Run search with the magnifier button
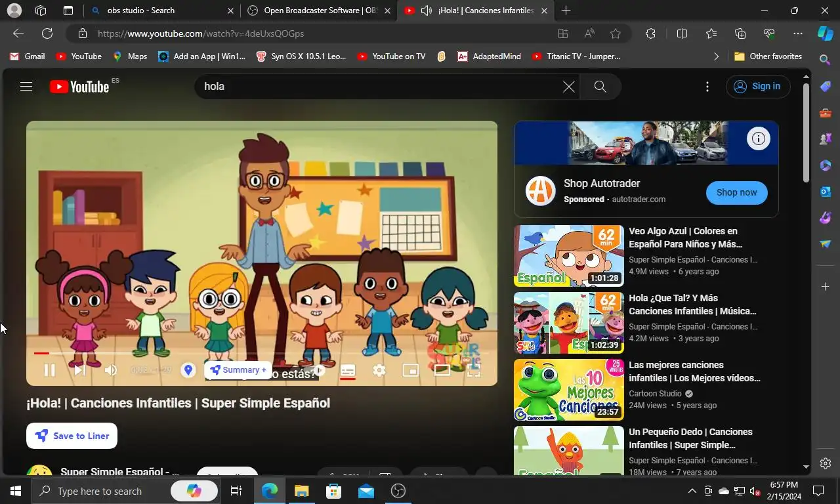 (x=600, y=86)
